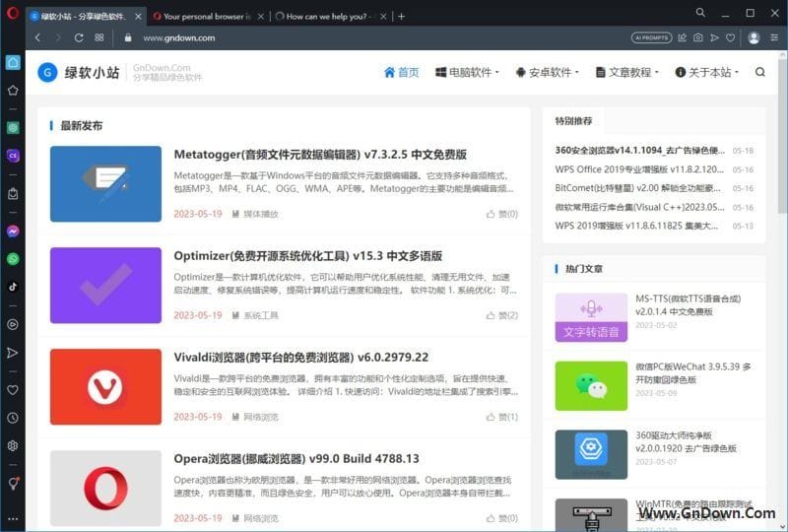Switch to the 'How can we help you?' tab
This screenshot has height=532, width=788.
[x=327, y=17]
